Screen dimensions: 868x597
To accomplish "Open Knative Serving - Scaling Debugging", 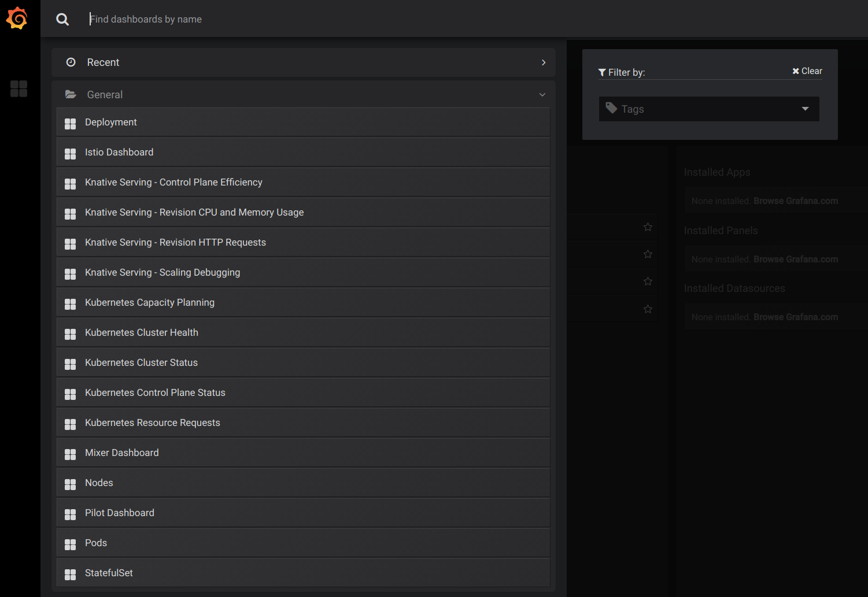I will pyautogui.click(x=303, y=273).
